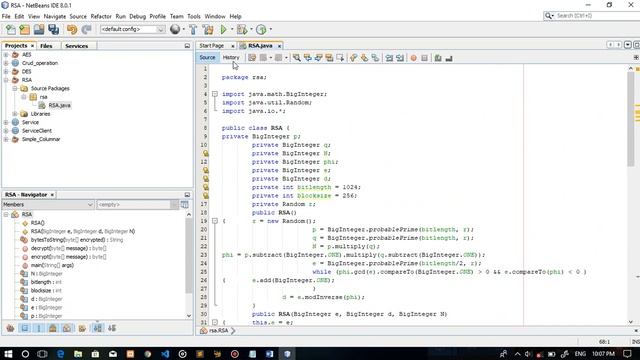The width and height of the screenshot is (640, 360).
Task: Open the Tools menu
Action: [x=193, y=16]
